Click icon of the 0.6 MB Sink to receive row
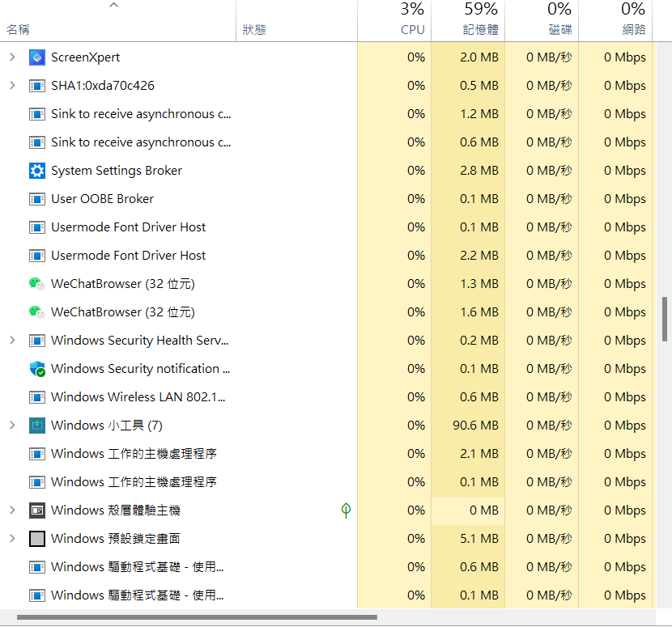 point(37,142)
